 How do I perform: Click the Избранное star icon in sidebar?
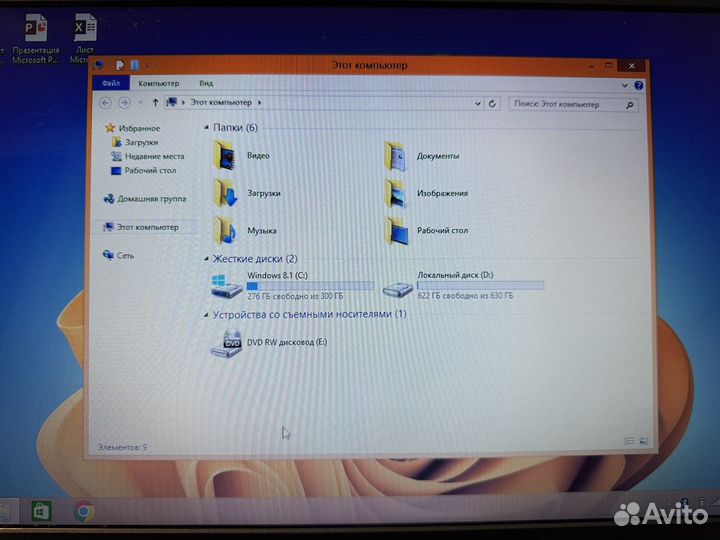click(x=110, y=128)
